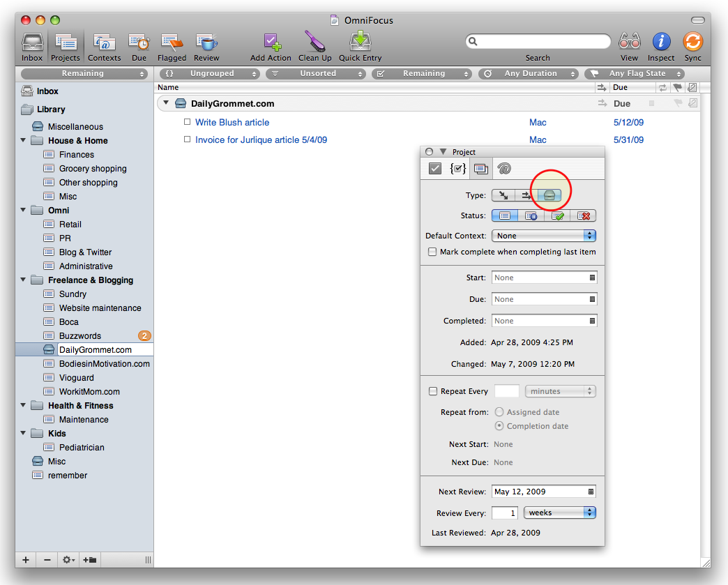Set project status to Dropped
This screenshot has width=728, height=585.
click(584, 216)
